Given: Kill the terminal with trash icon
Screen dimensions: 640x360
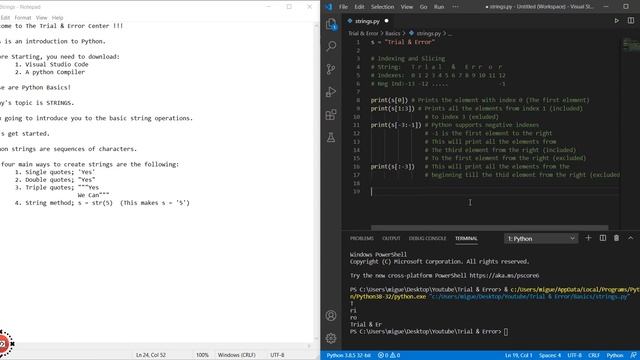Looking at the screenshot, I should tap(616, 238).
